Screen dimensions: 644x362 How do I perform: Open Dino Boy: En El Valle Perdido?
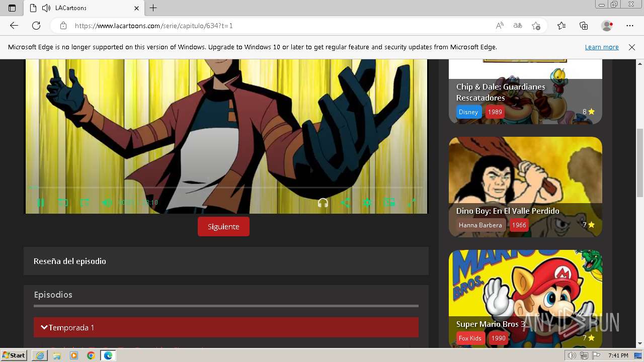click(x=525, y=187)
